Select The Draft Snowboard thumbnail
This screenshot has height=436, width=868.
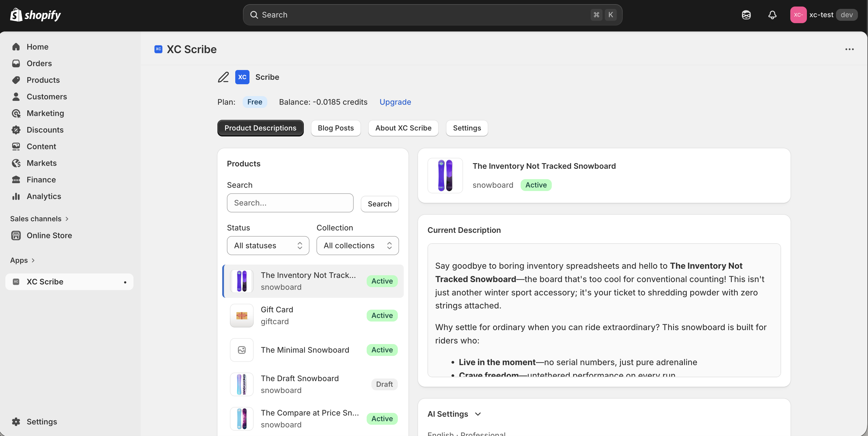(x=241, y=384)
